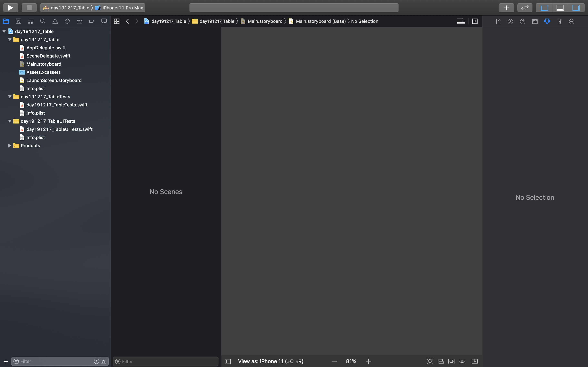
Task: Open the Find navigator magnifier icon
Action: point(43,21)
